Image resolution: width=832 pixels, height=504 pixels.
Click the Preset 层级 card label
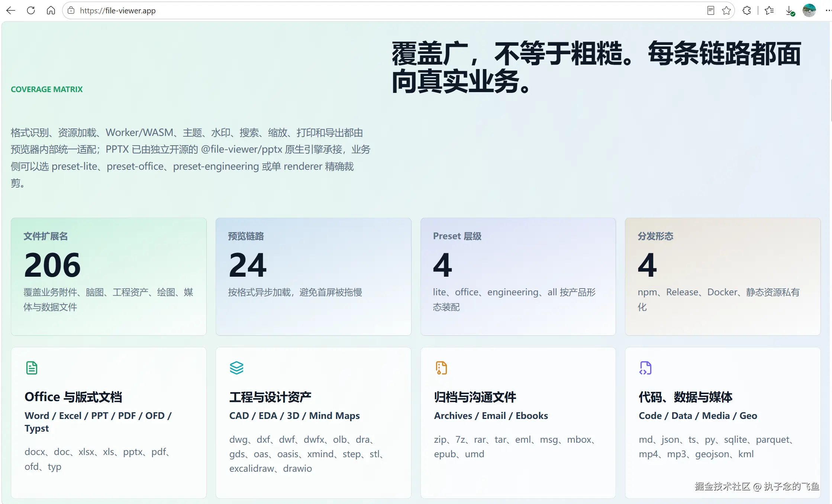457,236
